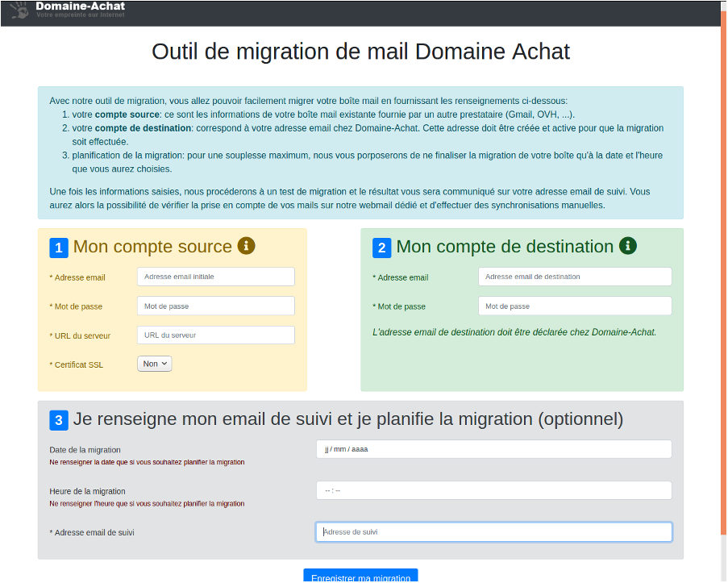The width and height of the screenshot is (728, 583).
Task: Click the 'Mon compte de destination' heading
Action: point(505,247)
